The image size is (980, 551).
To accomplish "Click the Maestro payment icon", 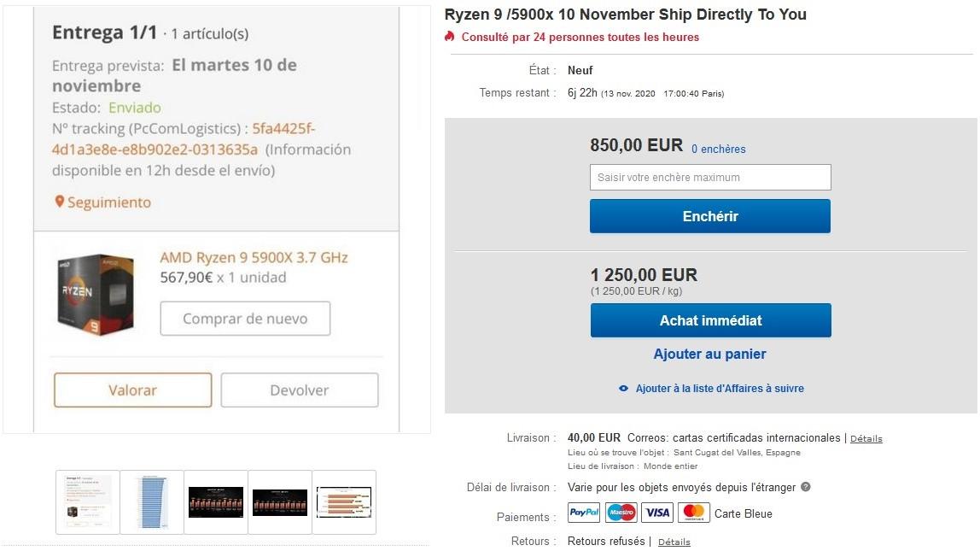I will (621, 513).
